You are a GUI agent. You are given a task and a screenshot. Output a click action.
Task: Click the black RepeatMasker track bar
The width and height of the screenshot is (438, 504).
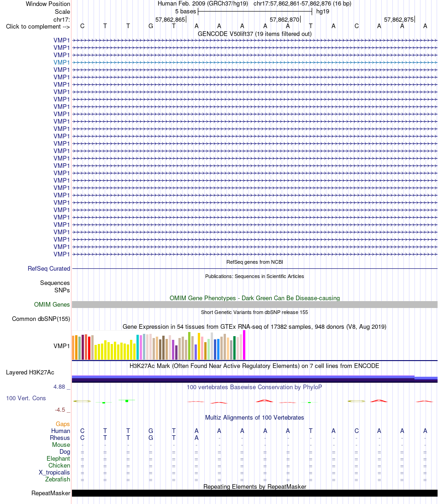tap(255, 493)
